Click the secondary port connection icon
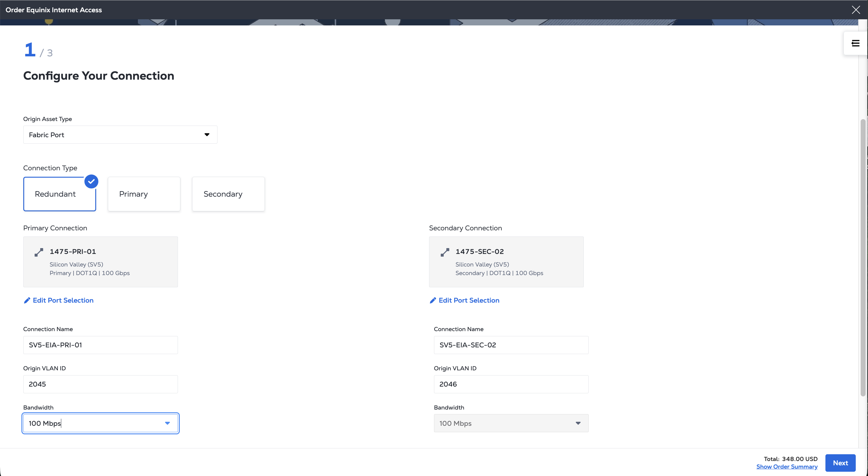This screenshot has height=476, width=868. pyautogui.click(x=445, y=252)
